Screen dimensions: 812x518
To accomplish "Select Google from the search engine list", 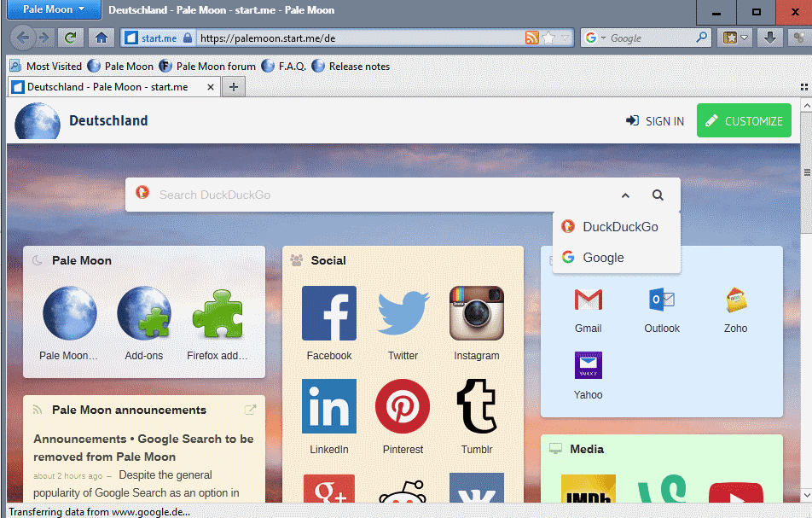I will click(603, 258).
